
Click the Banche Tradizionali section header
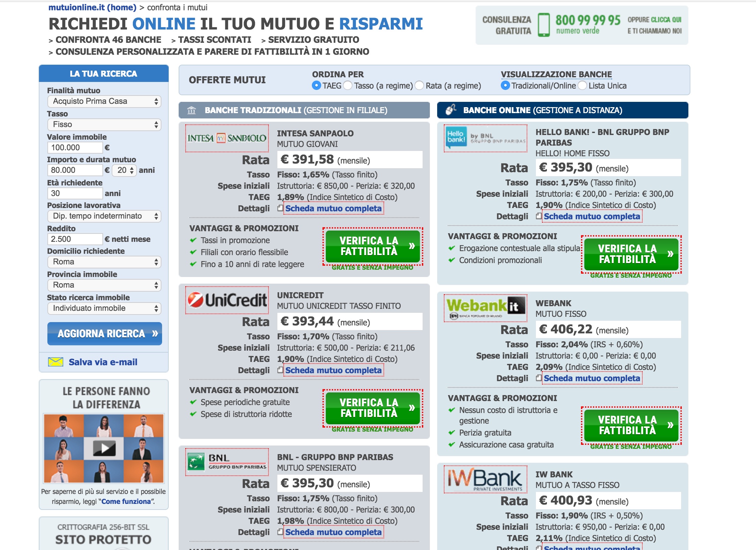click(304, 110)
